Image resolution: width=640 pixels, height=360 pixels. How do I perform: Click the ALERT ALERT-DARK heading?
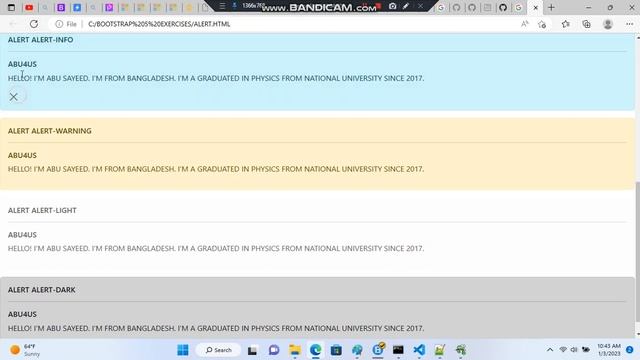click(42, 290)
